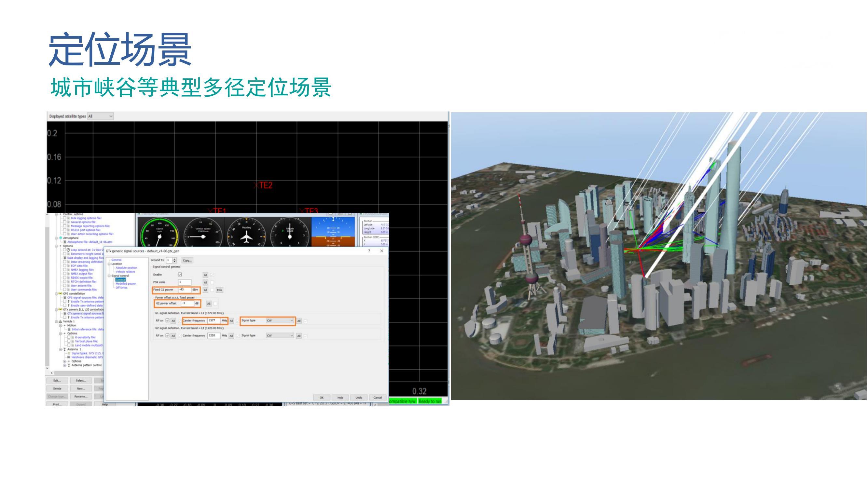Select Absolute position under Location
Viewport: 868px width, 488px height.
(126, 268)
